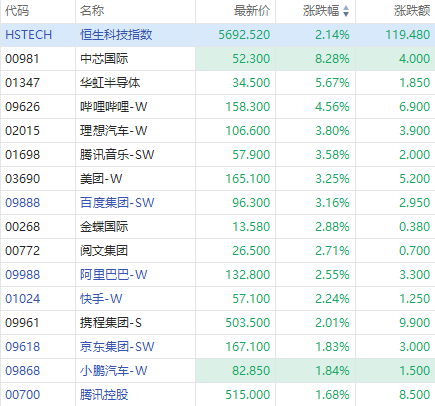Image resolution: width=435 pixels, height=406 pixels.
Task: Click 美团-W latest price 165.100
Action: pyautogui.click(x=248, y=179)
